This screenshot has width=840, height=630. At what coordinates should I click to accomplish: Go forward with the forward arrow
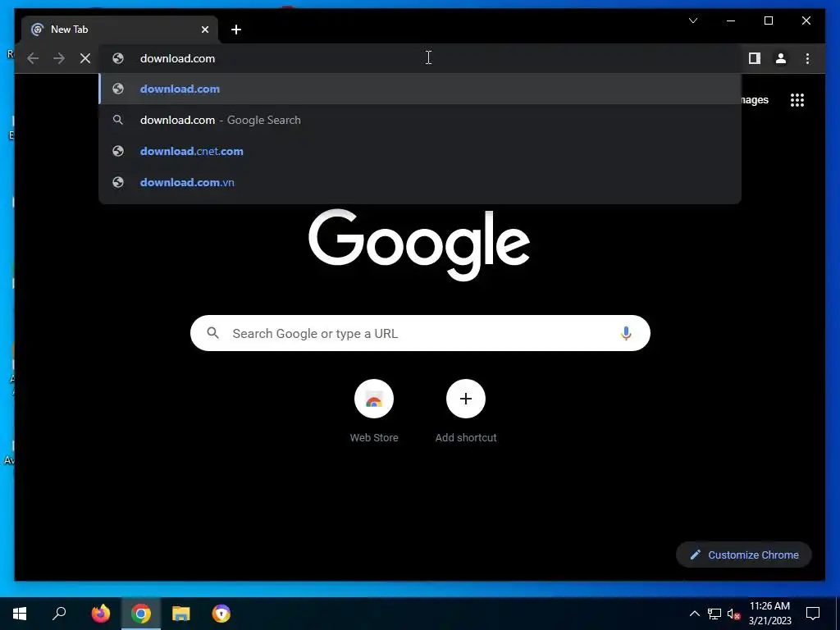point(59,58)
